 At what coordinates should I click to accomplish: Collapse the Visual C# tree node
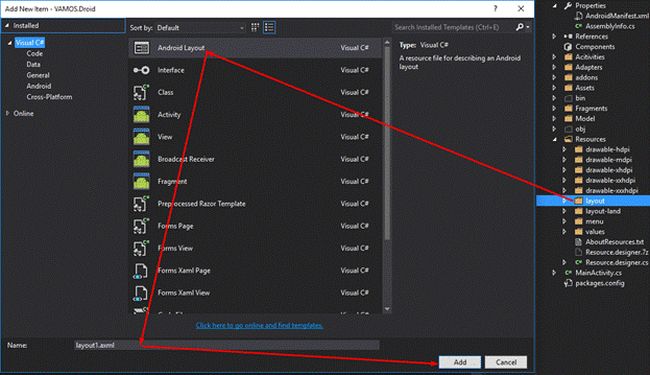tap(10, 43)
